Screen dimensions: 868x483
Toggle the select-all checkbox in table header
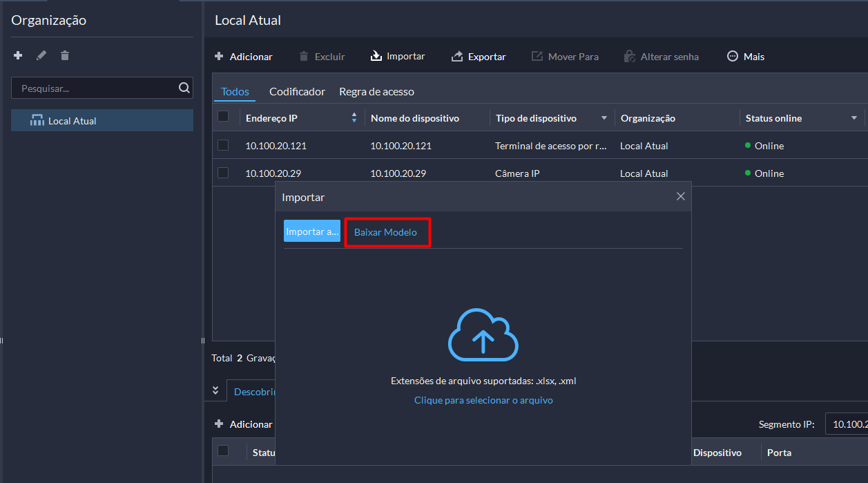(223, 117)
